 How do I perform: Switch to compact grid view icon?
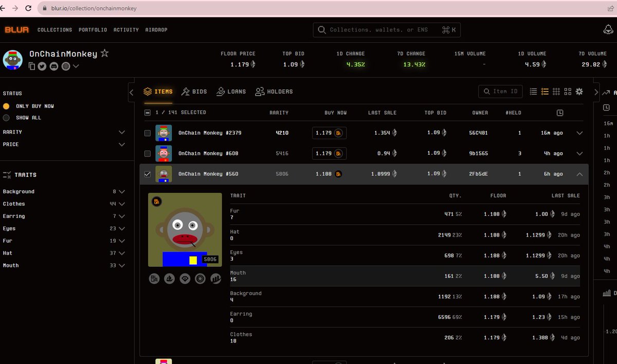coord(556,92)
